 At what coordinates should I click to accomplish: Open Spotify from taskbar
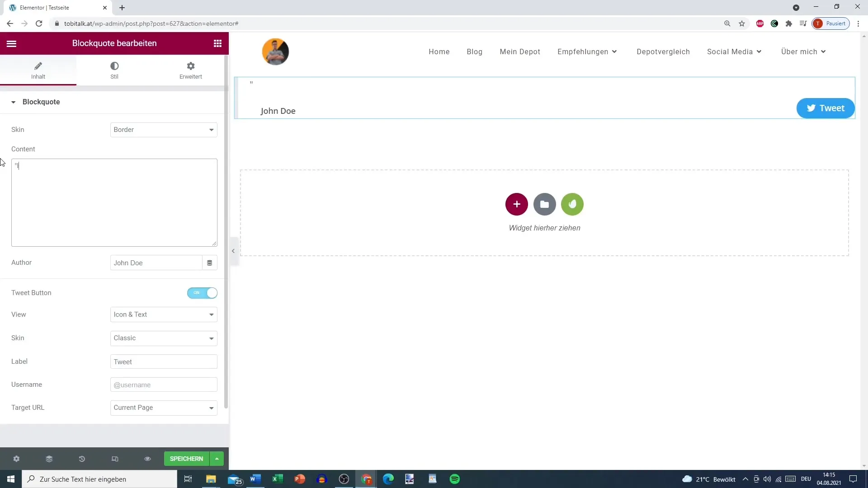click(x=455, y=479)
